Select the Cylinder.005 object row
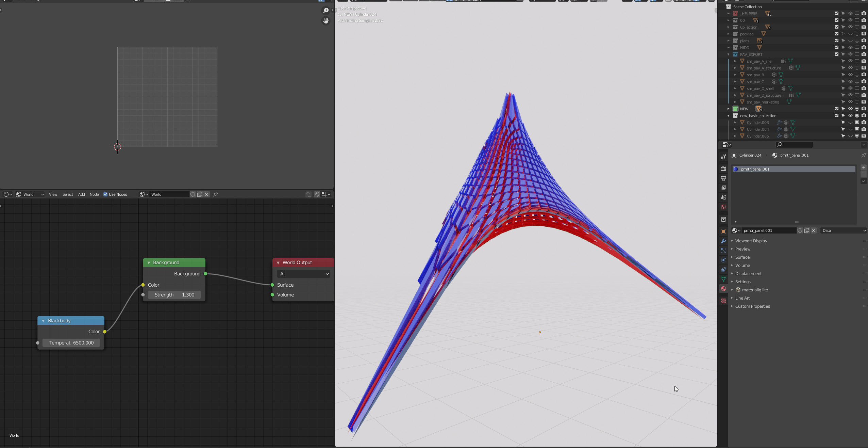The height and width of the screenshot is (448, 868). 757,136
